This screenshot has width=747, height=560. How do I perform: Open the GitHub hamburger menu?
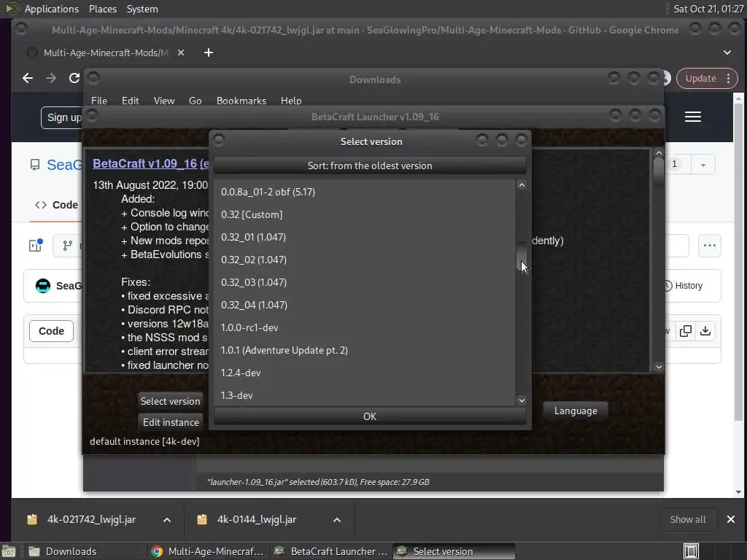click(693, 117)
